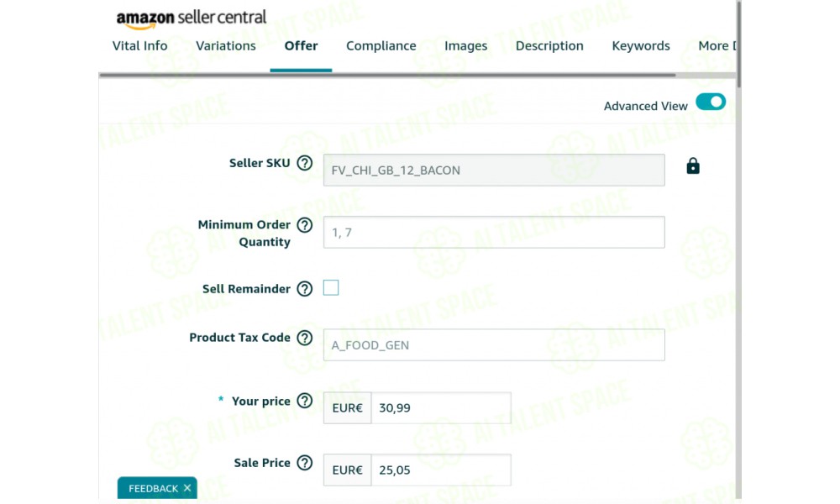Open the Variations tab

tap(226, 46)
